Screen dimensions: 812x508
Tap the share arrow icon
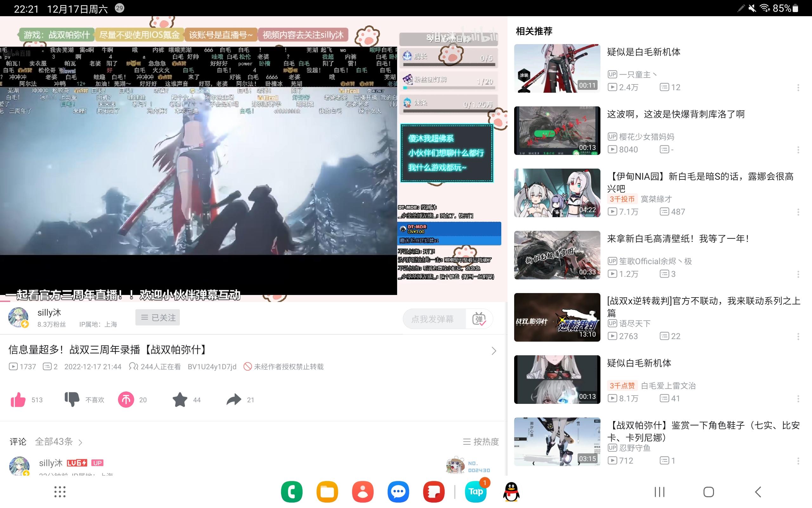234,399
